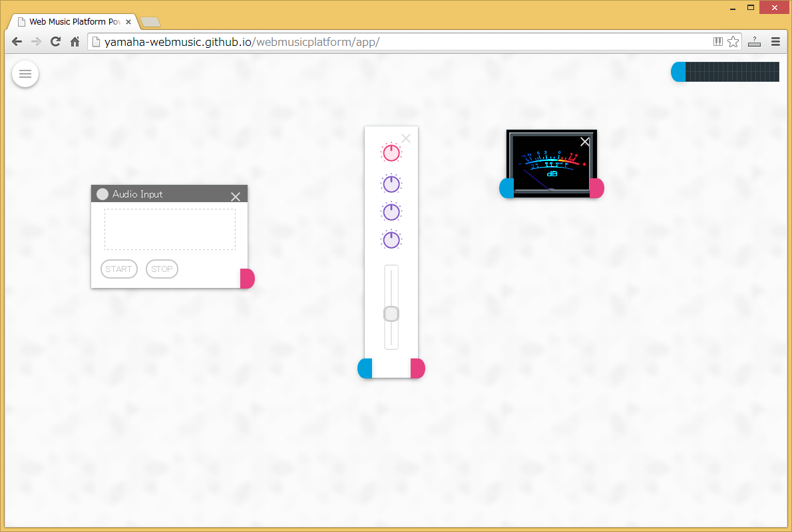Close the Audio Input module
The height and width of the screenshot is (532, 792).
[x=236, y=197]
